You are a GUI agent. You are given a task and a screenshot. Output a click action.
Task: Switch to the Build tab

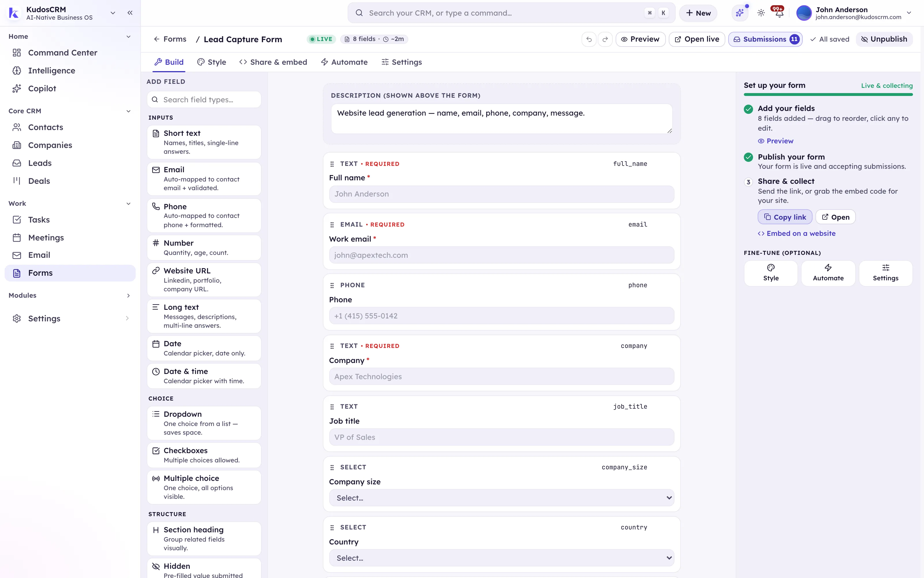click(x=169, y=62)
